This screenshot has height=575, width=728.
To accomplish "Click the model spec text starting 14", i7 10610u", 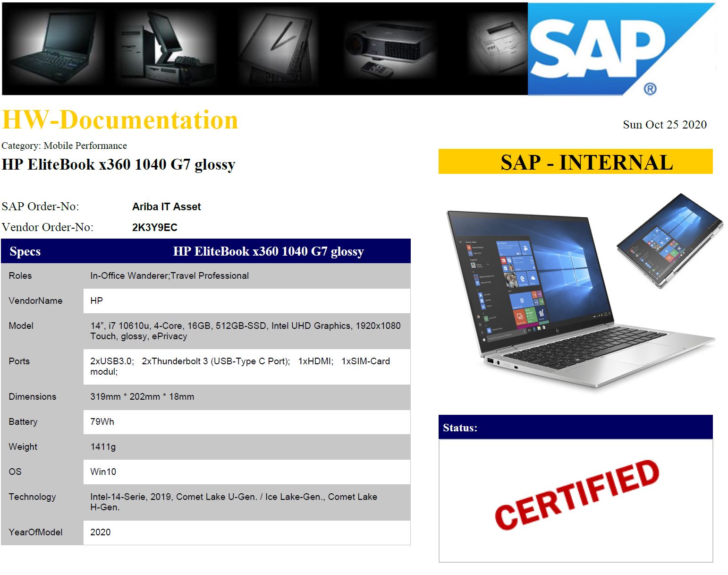I will 245,331.
